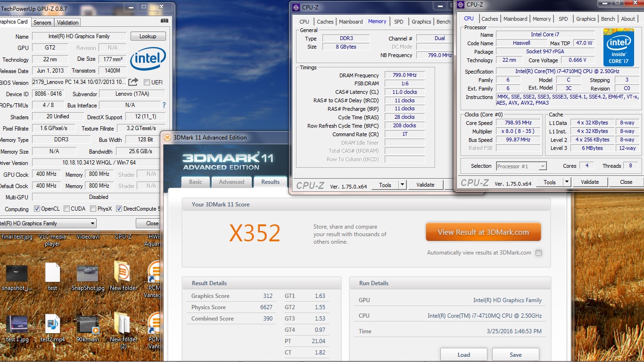This screenshot has height=362, width=644.
Task: Click the Specification i7-4710MQ text field
Action: (x=568, y=71)
